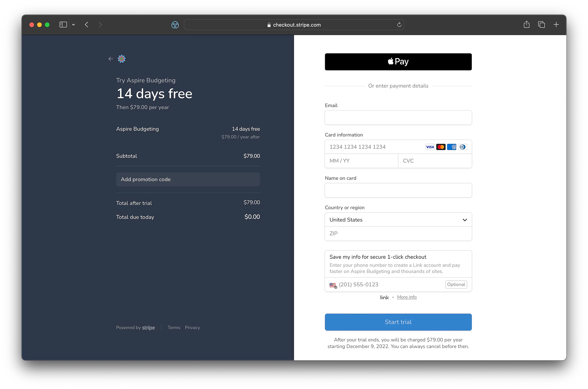
Task: Pay using the Apple Pay button
Action: (x=398, y=62)
